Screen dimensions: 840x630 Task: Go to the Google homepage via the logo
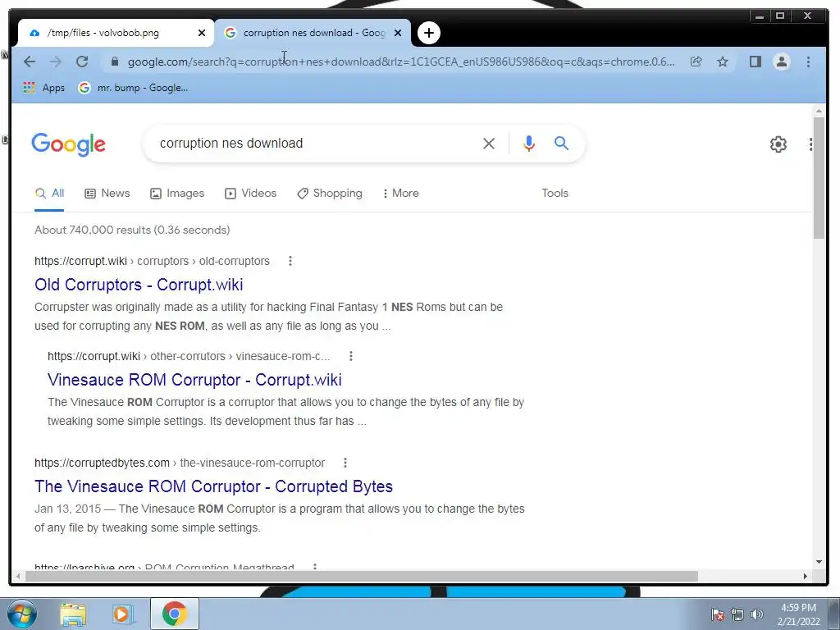(x=69, y=144)
